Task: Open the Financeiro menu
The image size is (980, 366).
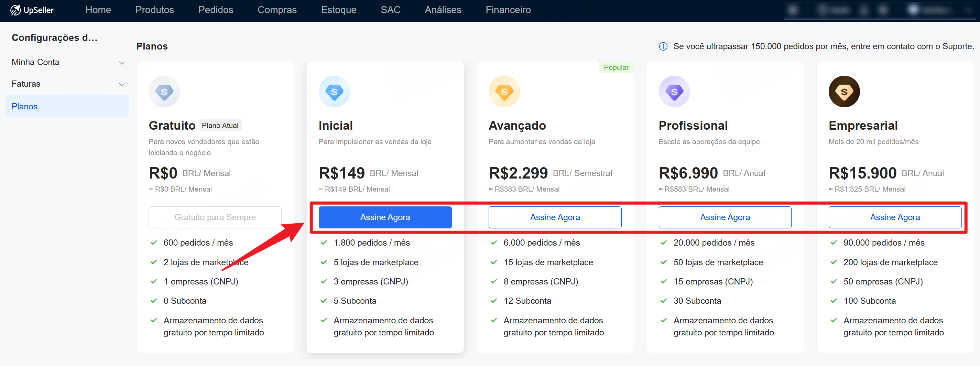Action: pos(508,10)
